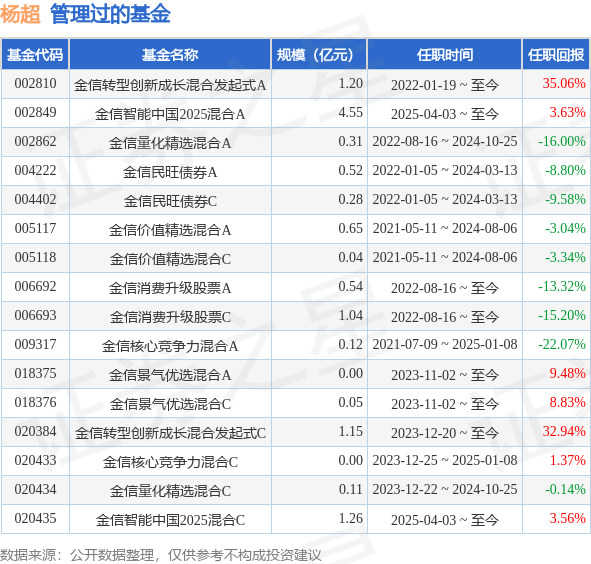Click the return value 3.63%

pos(567,112)
